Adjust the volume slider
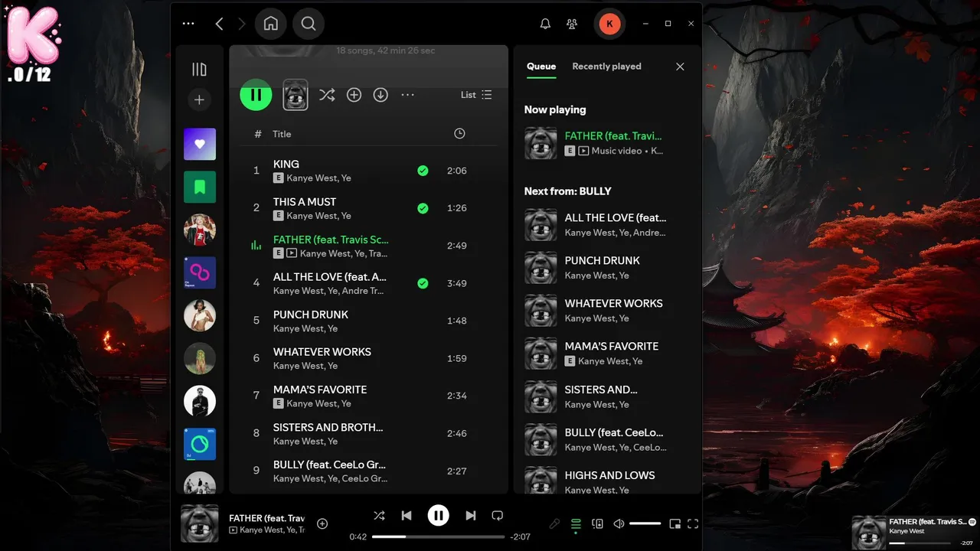 point(645,524)
